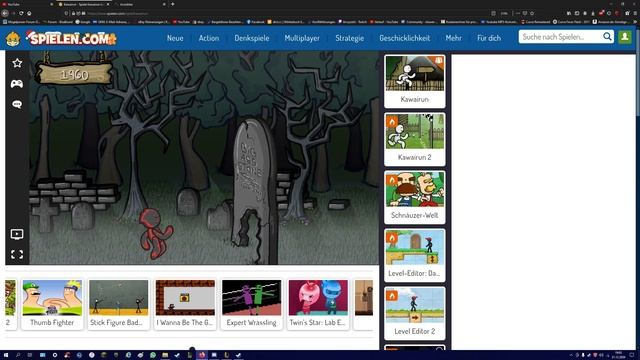Open the Strategie category
Image resolution: width=640 pixels, height=360 pixels.
pyautogui.click(x=349, y=38)
